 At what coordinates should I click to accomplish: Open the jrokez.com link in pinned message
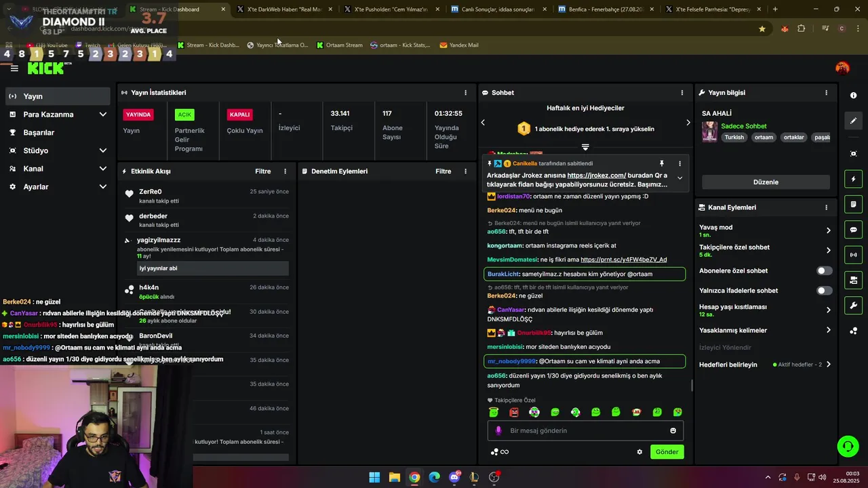pyautogui.click(x=597, y=176)
